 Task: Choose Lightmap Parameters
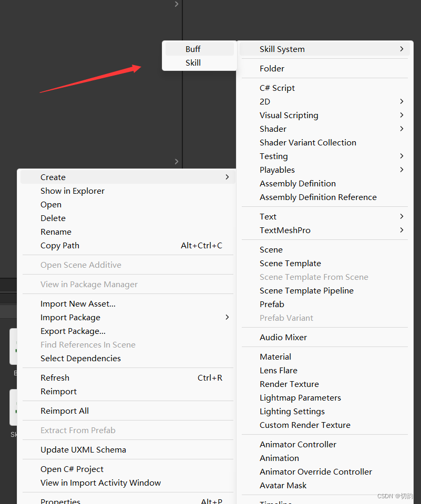(325, 397)
